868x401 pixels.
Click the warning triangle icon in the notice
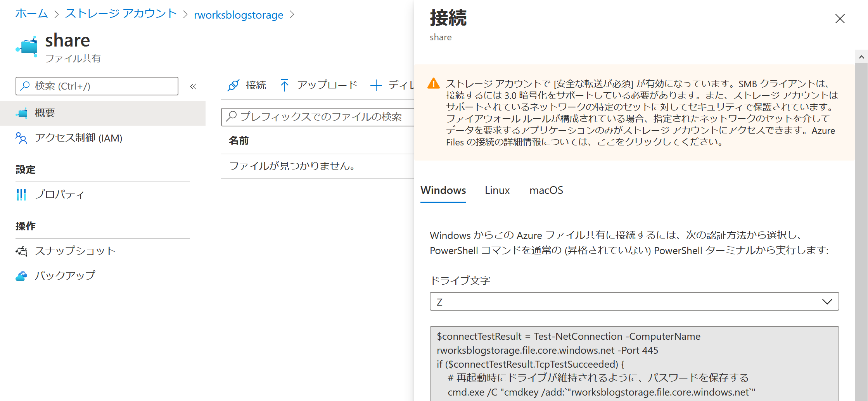(x=433, y=83)
